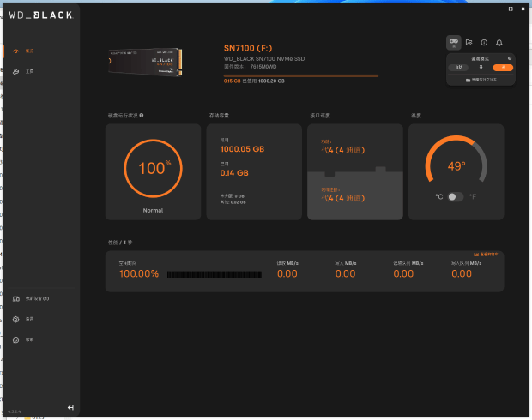532x420 pixels.
Task: Click the WD_BLACK SN7100 NVMe SSD model text
Action: coord(264,59)
